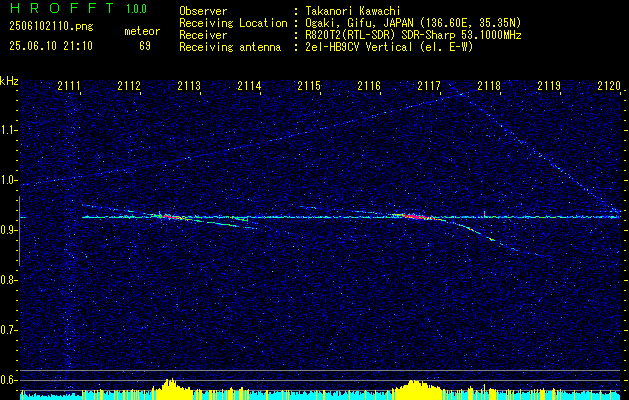The width and height of the screenshot is (629, 400).
Task: Click observer name Takanori Kawachi
Action: [x=352, y=11]
